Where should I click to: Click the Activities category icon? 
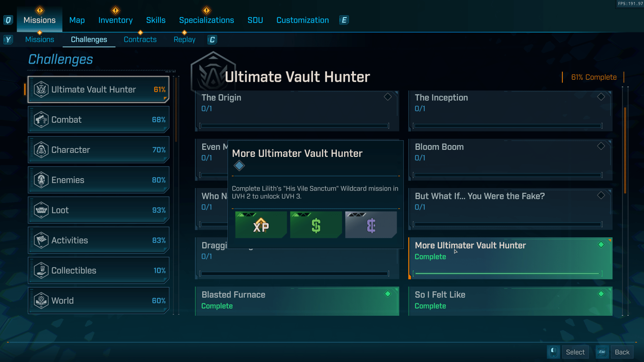41,240
